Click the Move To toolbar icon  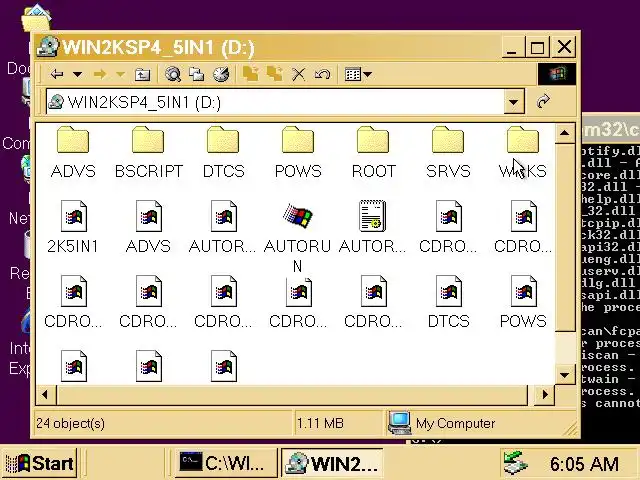click(250, 74)
